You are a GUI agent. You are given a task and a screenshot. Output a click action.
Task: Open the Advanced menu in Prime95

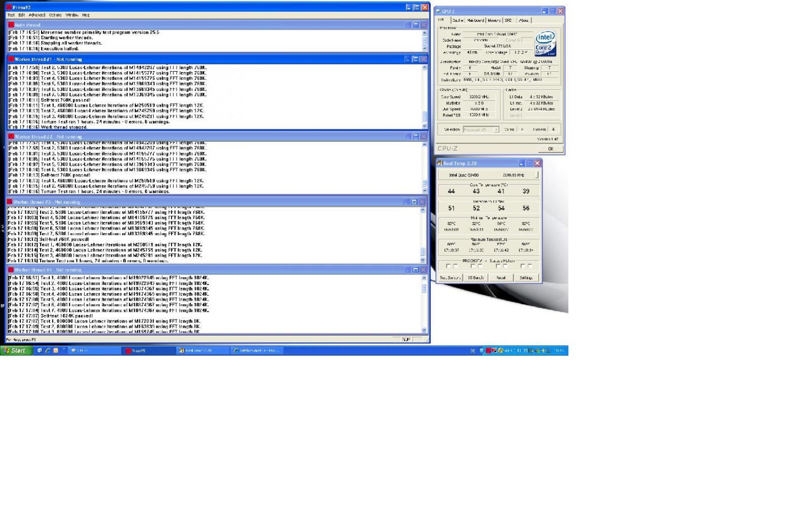37,15
